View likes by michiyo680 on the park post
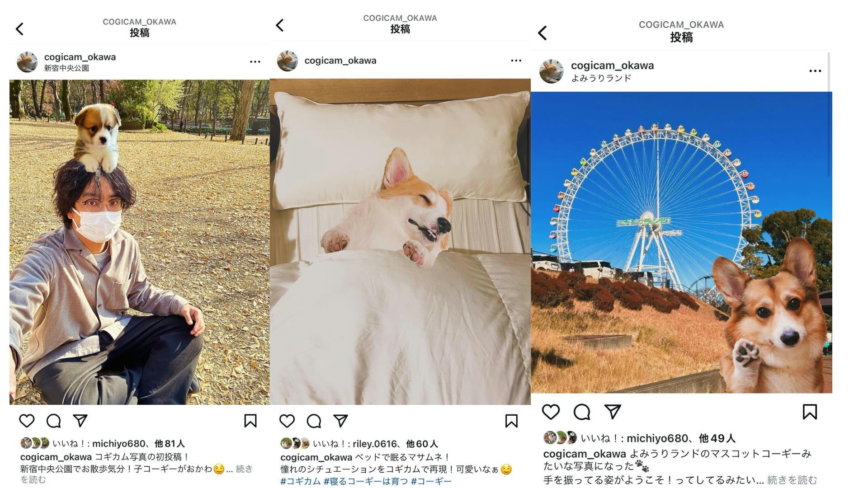The height and width of the screenshot is (488, 868). tap(118, 444)
